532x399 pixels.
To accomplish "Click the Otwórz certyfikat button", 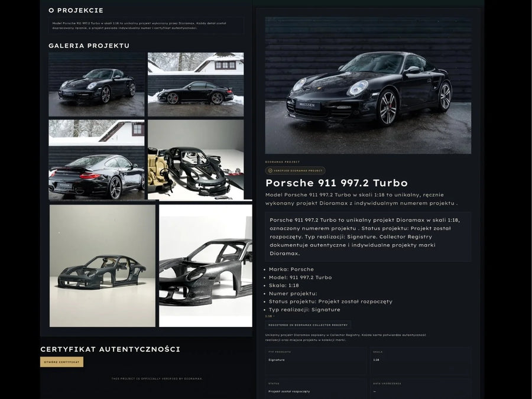I will coord(61,362).
